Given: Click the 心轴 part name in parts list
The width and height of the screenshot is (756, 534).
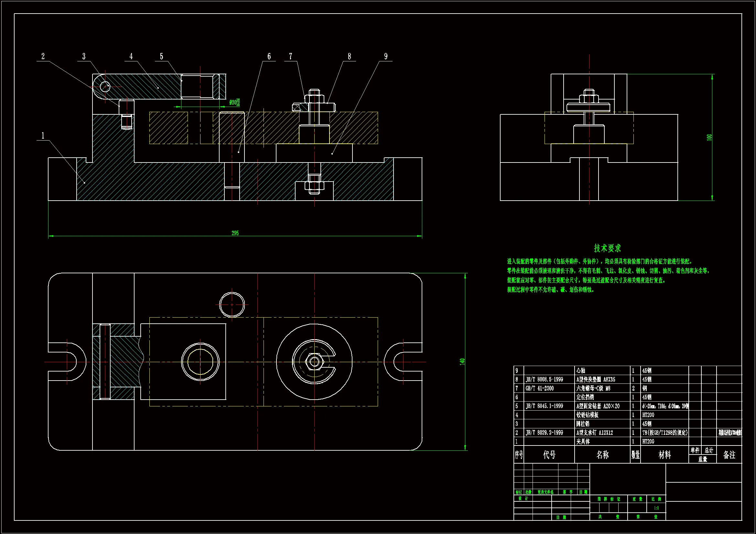Looking at the screenshot, I should 581,371.
